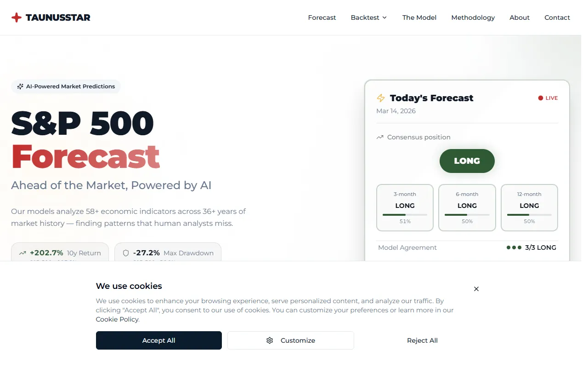Open the Methodology nav link
588x368 pixels.
tap(473, 17)
